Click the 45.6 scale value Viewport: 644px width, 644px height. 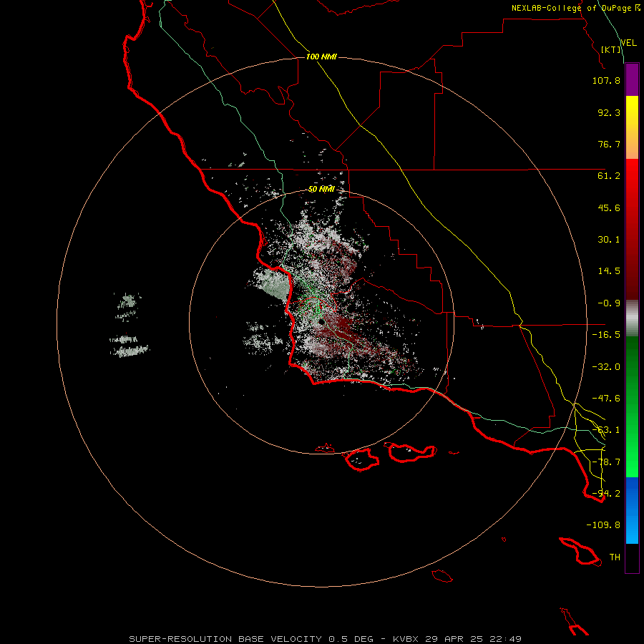pyautogui.click(x=609, y=208)
